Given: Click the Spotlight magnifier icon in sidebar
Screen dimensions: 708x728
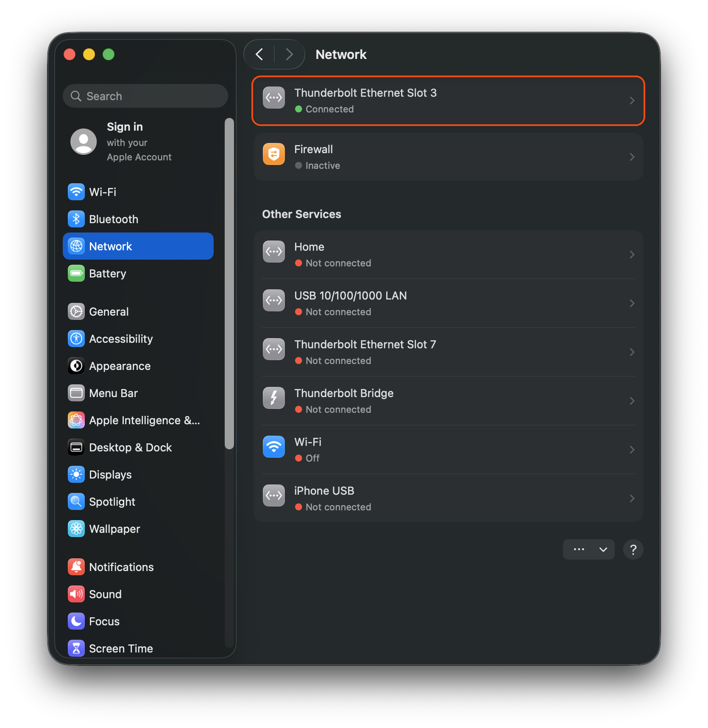Looking at the screenshot, I should 76,502.
